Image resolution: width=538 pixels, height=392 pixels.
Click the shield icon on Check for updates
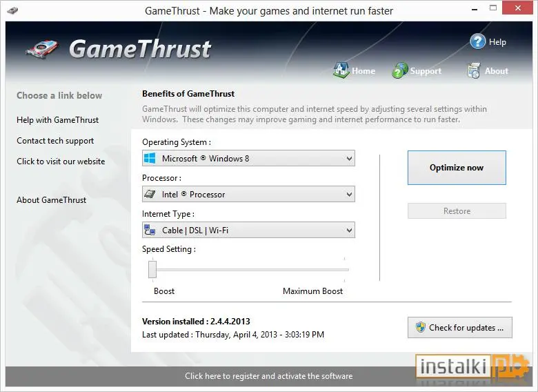[420, 327]
